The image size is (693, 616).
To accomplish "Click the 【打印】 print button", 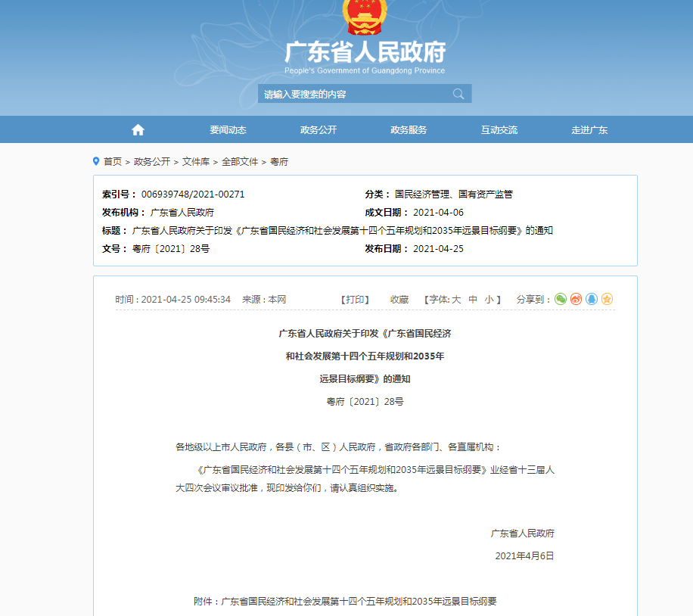I will click(x=356, y=299).
